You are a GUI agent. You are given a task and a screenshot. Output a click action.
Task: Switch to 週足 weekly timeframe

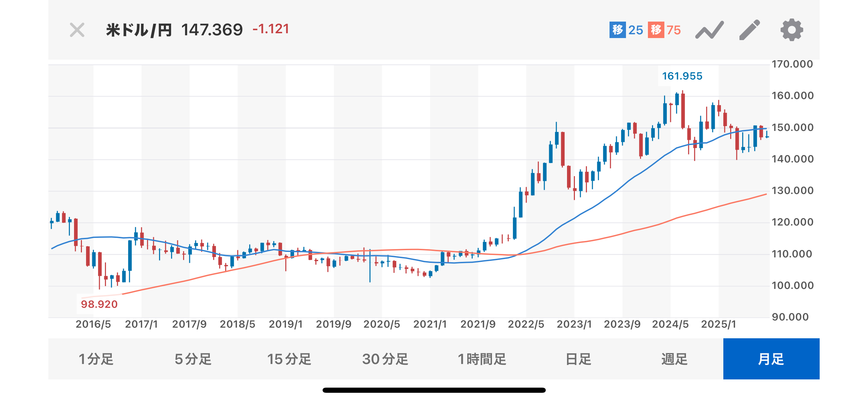tap(674, 359)
